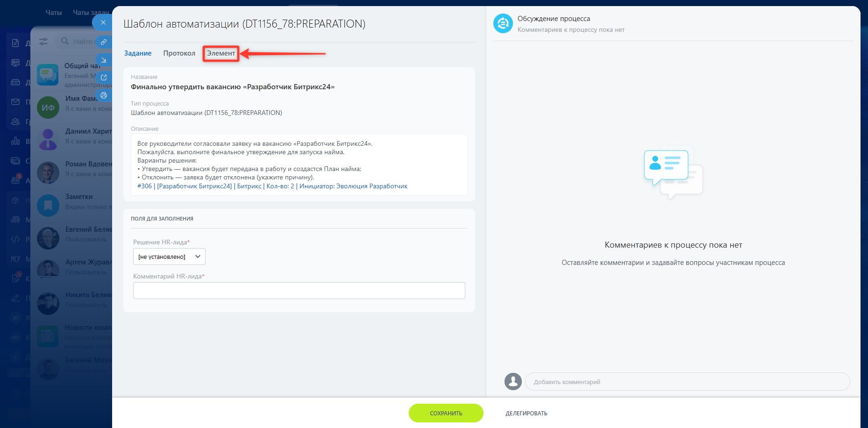Switch to the Протокол tab
The height and width of the screenshot is (428, 868).
[x=179, y=53]
